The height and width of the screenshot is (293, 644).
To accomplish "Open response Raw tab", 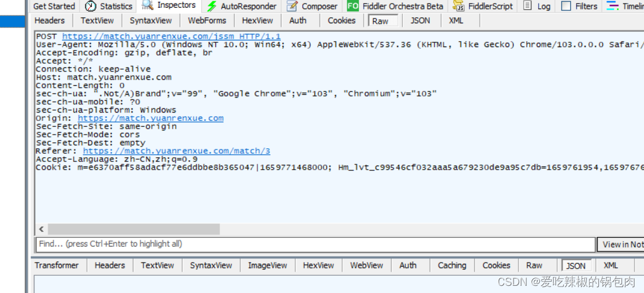I will click(534, 266).
